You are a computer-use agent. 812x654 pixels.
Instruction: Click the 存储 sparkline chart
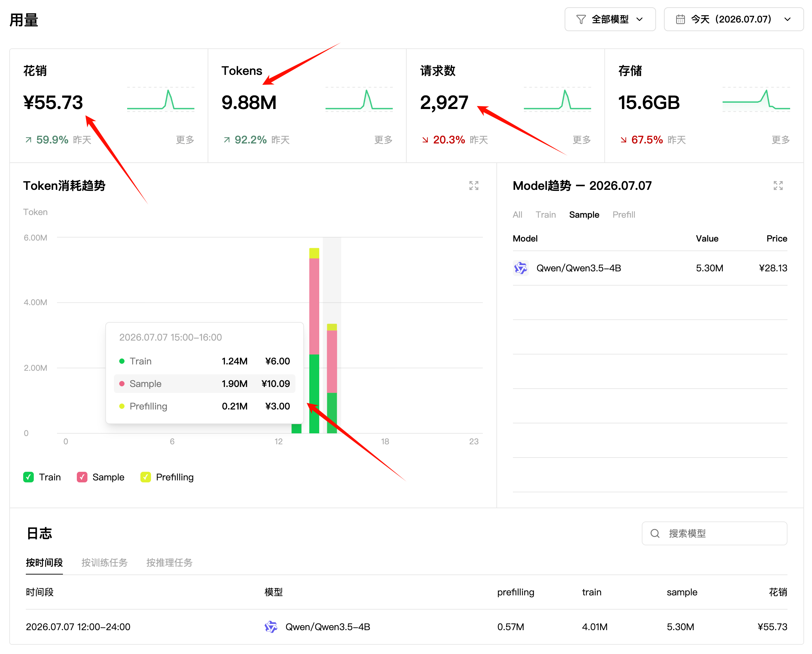coord(756,99)
